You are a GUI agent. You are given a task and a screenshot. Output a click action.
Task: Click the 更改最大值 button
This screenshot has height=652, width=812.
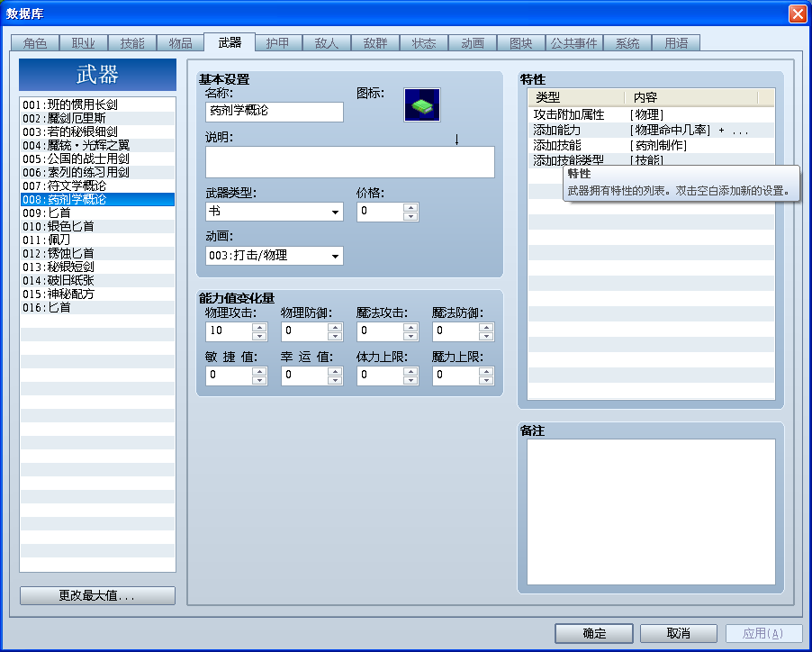tap(97, 595)
